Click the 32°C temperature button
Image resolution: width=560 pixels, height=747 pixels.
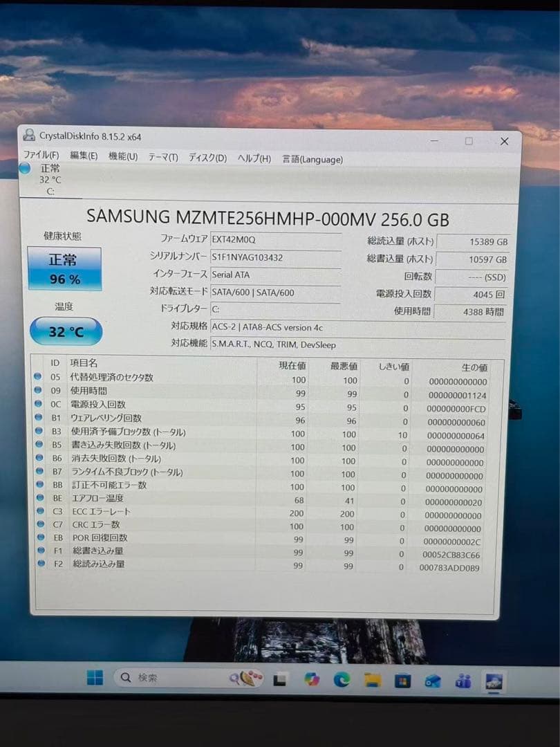click(x=64, y=331)
